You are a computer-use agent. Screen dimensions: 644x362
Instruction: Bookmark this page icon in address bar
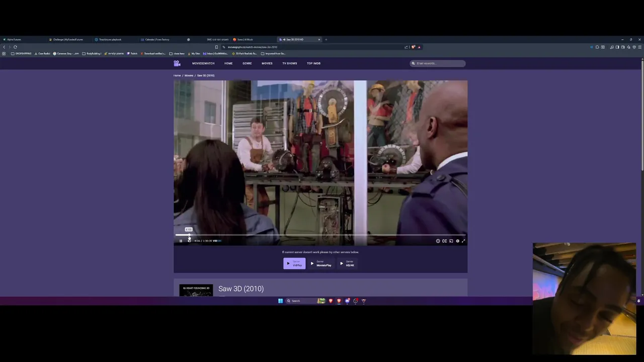point(217,47)
